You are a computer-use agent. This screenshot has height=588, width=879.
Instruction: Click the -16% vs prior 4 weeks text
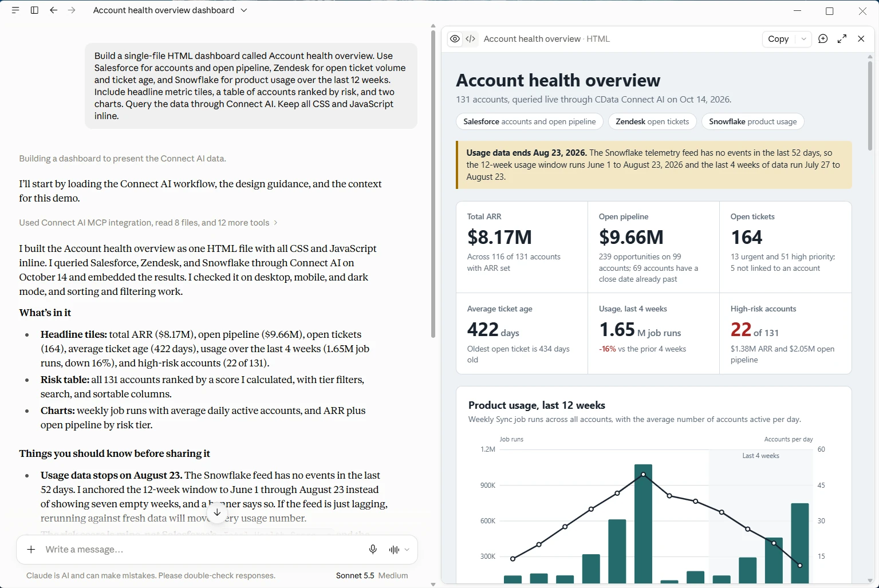(643, 349)
